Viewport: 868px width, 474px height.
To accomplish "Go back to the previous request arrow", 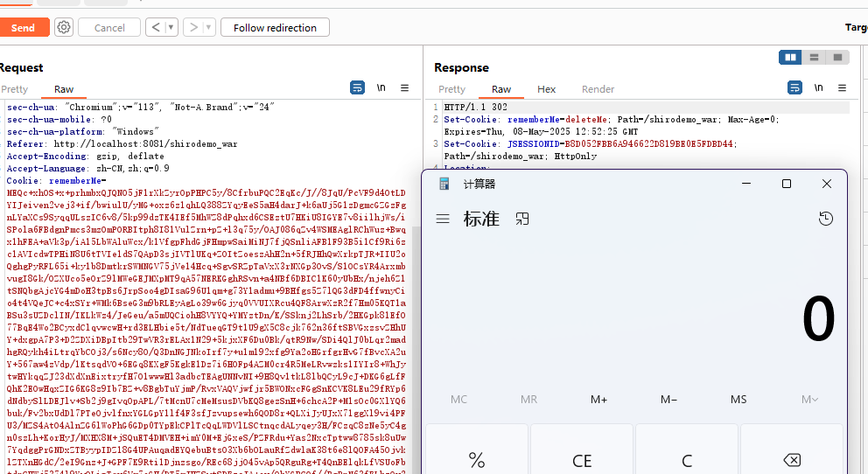I will [x=156, y=27].
